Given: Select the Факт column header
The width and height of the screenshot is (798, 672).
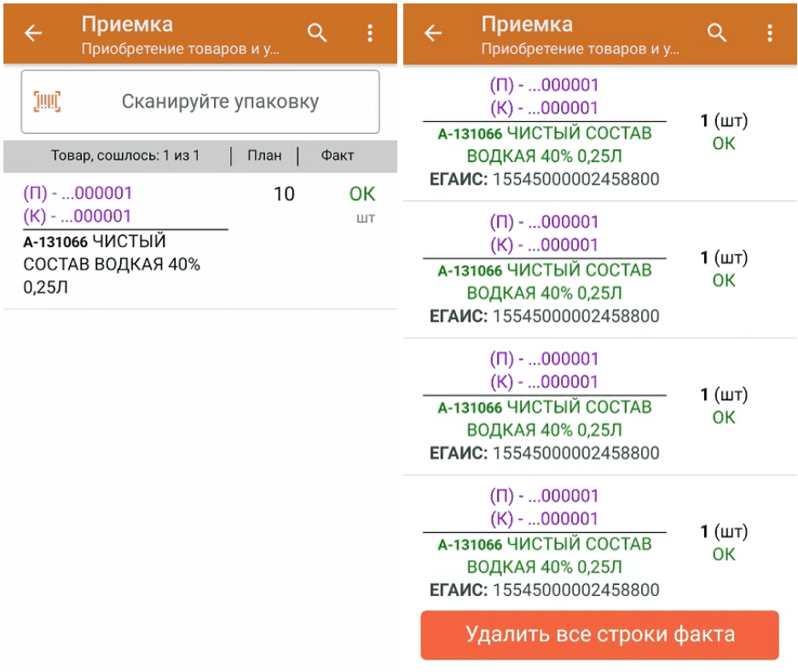Looking at the screenshot, I should point(337,156).
